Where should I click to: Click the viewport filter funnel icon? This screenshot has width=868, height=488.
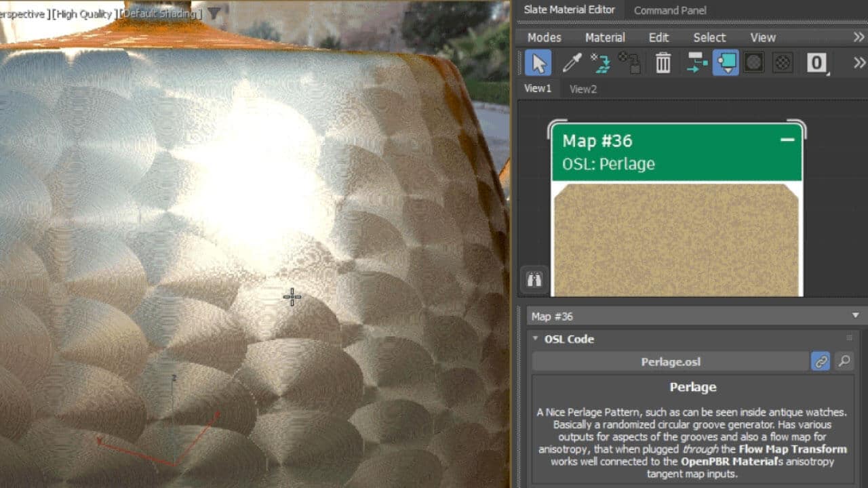click(x=214, y=13)
